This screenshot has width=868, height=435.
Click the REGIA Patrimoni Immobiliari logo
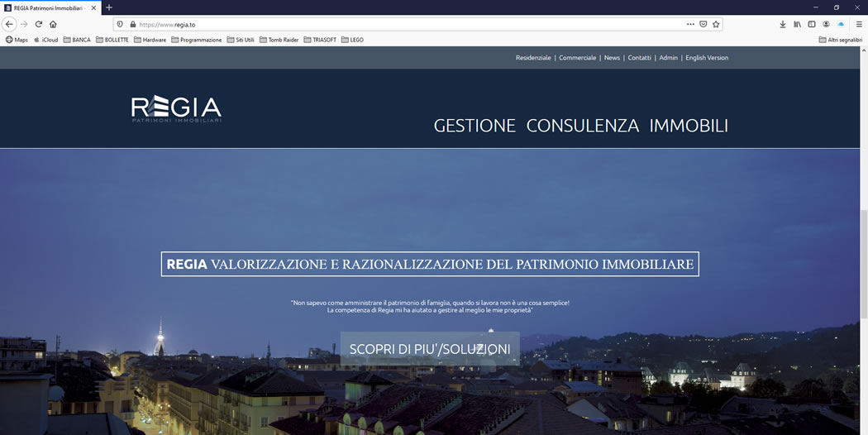[x=176, y=108]
